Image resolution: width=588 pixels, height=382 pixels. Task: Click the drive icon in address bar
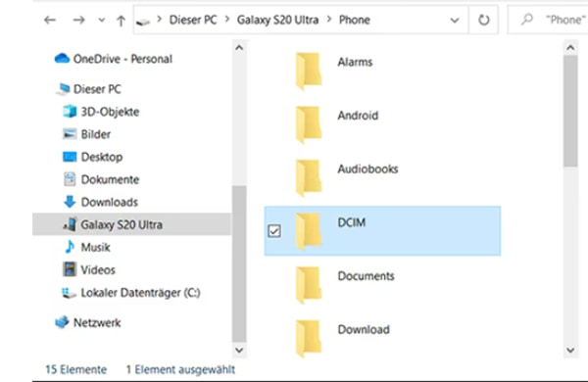coord(143,23)
